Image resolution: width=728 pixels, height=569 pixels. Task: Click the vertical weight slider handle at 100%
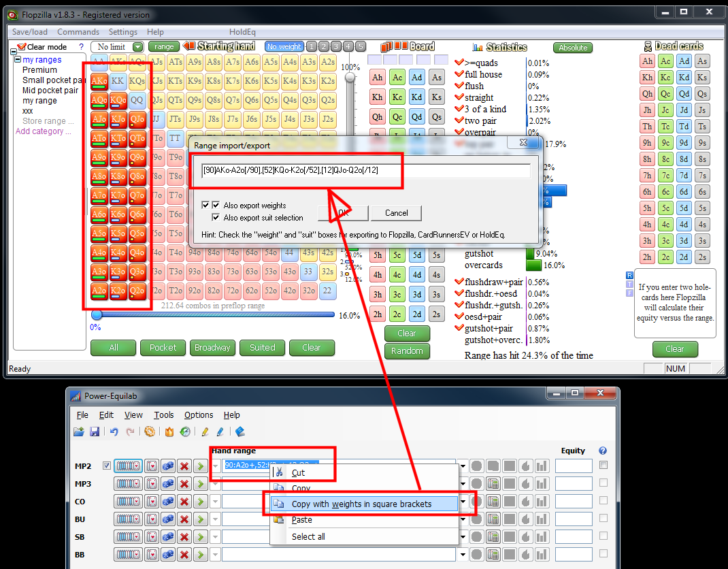click(x=350, y=77)
